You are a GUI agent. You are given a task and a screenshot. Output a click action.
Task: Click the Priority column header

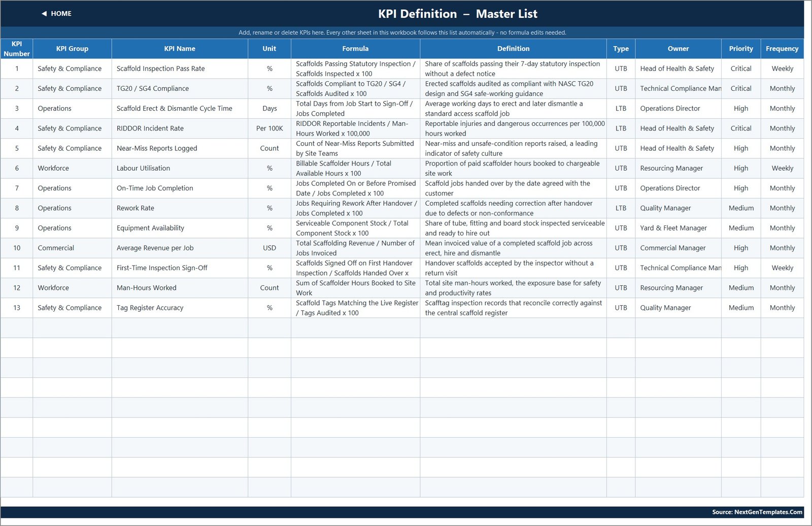(x=741, y=49)
